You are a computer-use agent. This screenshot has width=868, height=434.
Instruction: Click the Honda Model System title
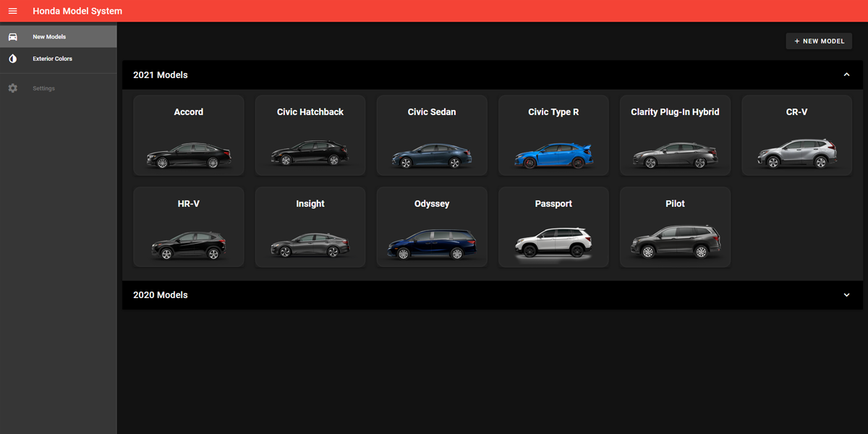pyautogui.click(x=77, y=11)
